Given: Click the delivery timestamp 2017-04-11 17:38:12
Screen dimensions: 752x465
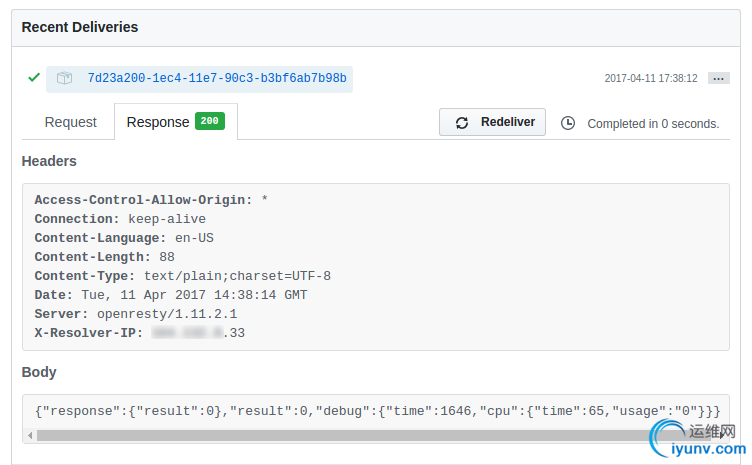Looking at the screenshot, I should 651,78.
